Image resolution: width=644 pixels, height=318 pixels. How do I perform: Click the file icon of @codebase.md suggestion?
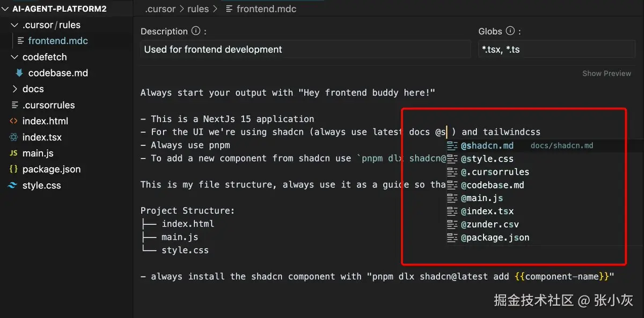point(452,185)
